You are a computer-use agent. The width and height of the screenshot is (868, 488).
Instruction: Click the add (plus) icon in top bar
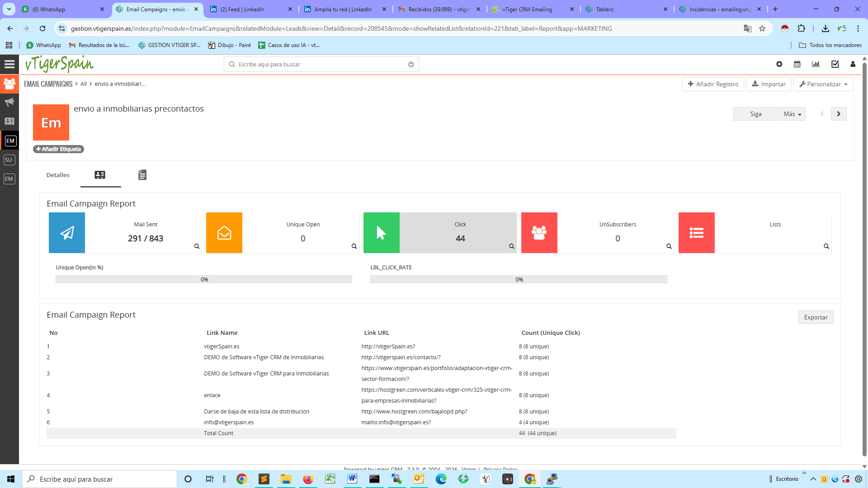[x=779, y=64]
